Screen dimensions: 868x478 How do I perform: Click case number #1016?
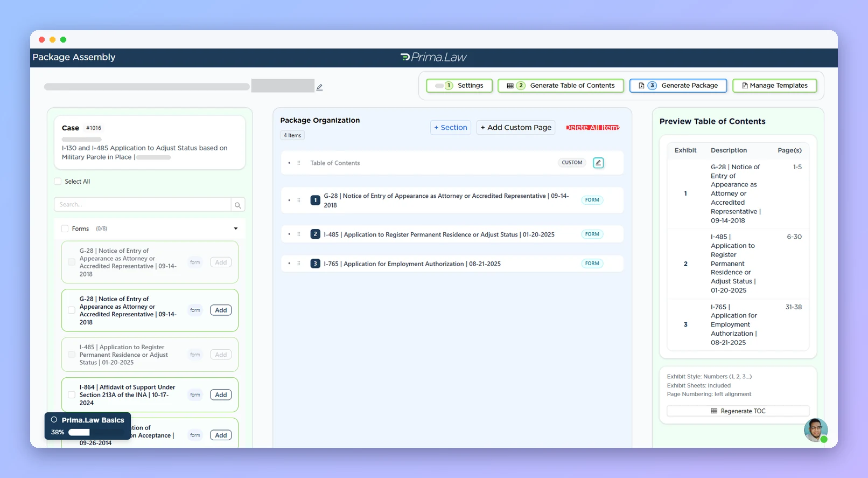point(94,128)
